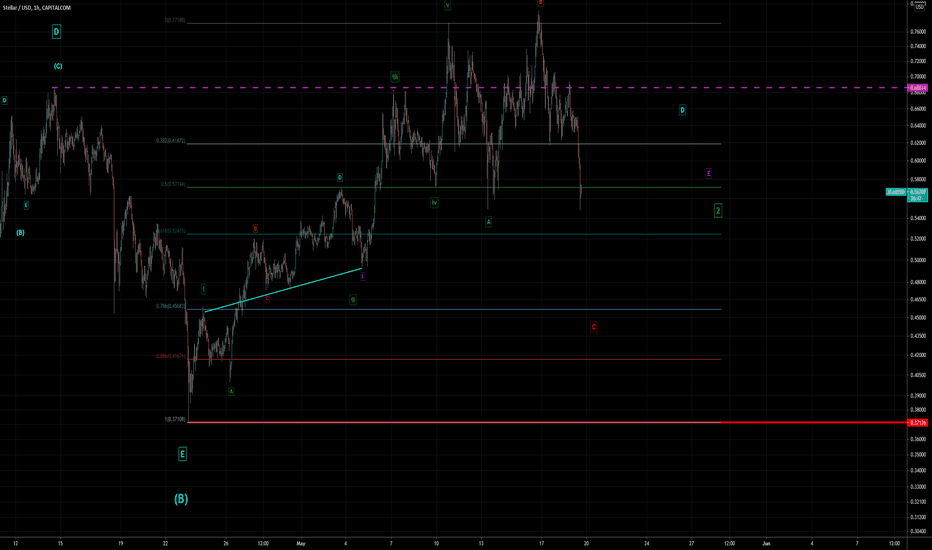The image size is (932, 550).
Task: Click the Stellar / USD chart title
Action: (36, 8)
